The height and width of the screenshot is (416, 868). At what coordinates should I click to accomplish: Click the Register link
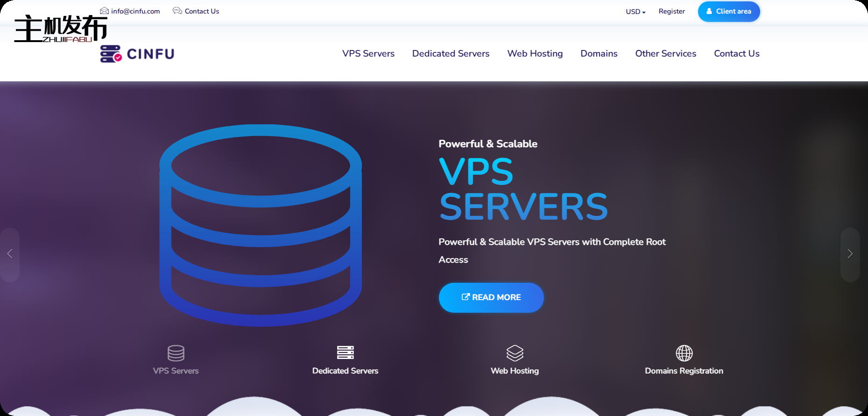(x=671, y=12)
